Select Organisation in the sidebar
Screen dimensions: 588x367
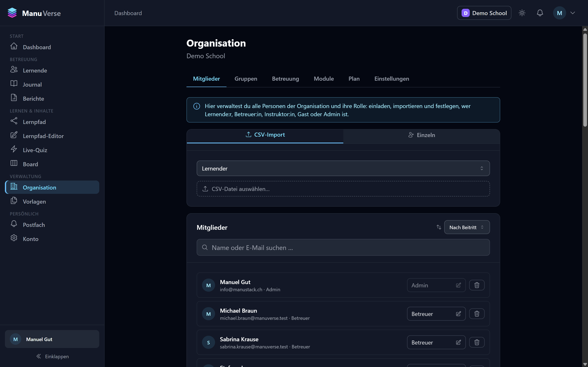point(52,187)
